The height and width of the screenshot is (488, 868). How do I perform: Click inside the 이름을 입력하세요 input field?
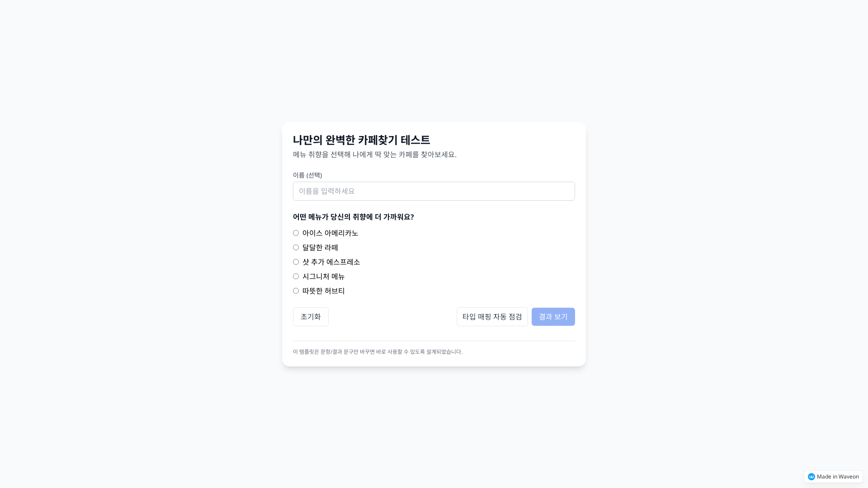pos(434,191)
